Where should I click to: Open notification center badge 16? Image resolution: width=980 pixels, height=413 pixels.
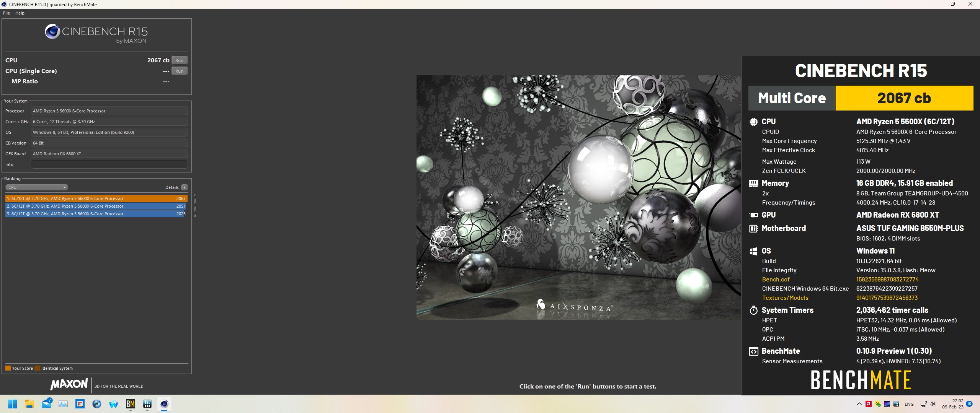tap(969, 404)
